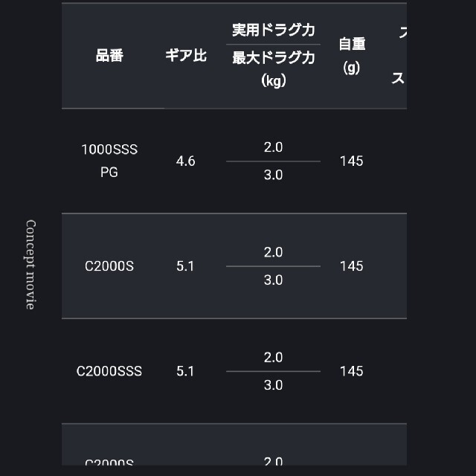Image resolution: width=476 pixels, height=476 pixels.
Task: Open the Concept movie side link
Action: [30, 265]
